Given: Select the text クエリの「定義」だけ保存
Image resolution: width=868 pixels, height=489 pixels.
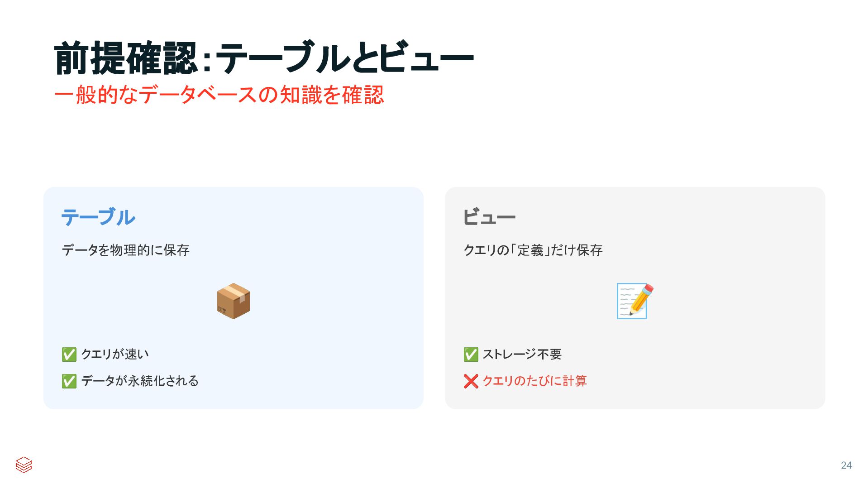Looking at the screenshot, I should pos(533,250).
